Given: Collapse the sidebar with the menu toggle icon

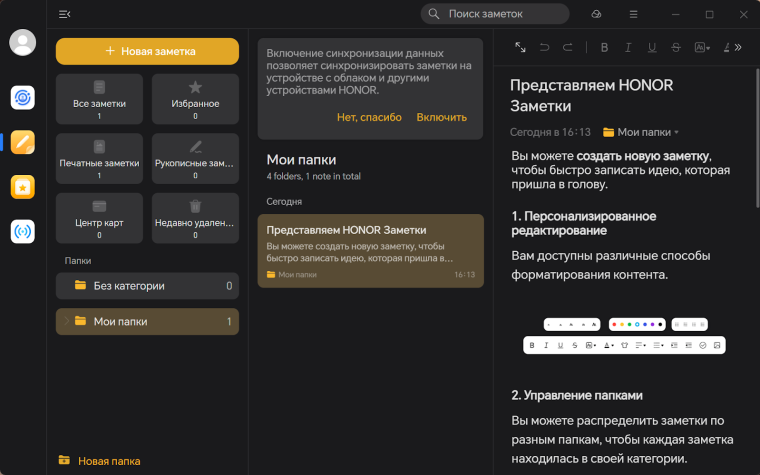Looking at the screenshot, I should click(64, 15).
